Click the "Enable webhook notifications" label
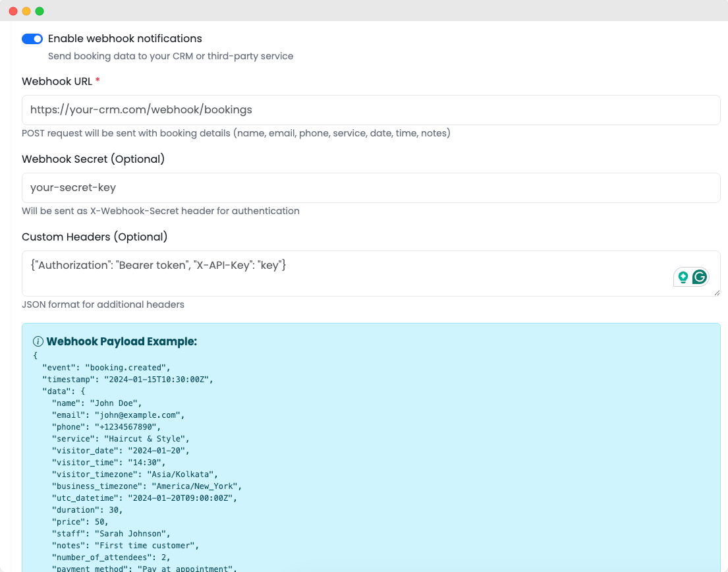 pyautogui.click(x=125, y=39)
